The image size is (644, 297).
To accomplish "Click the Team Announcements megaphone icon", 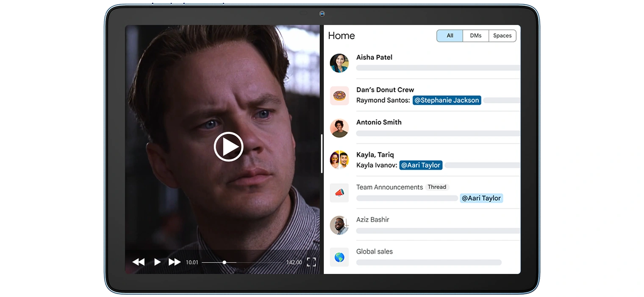I will click(x=339, y=193).
